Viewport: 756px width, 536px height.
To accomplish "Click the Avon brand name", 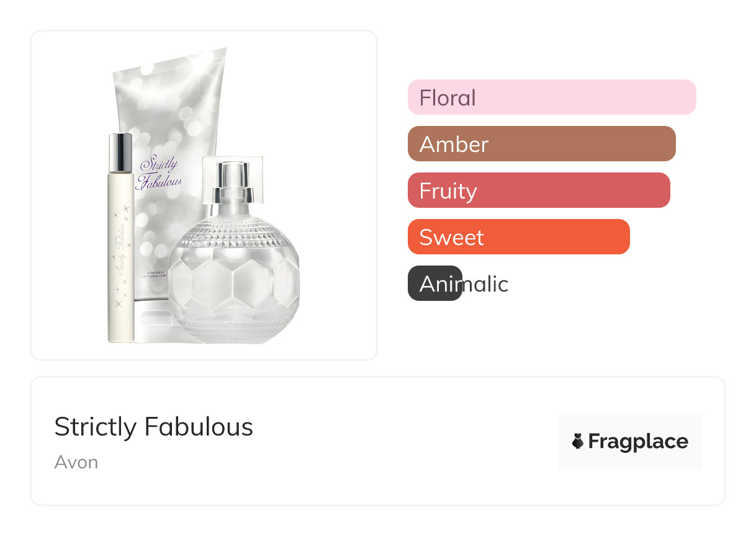I will coord(76,462).
